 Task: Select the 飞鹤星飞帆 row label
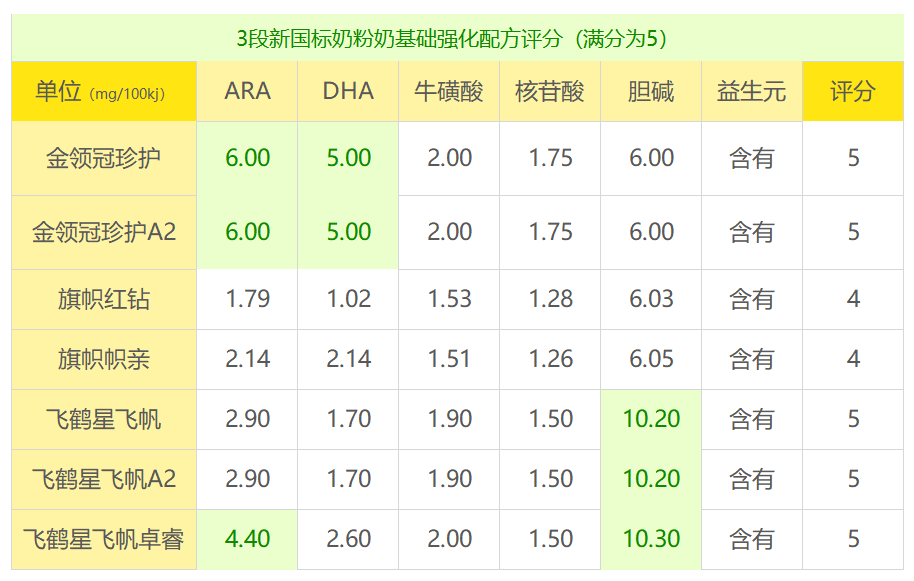click(103, 419)
